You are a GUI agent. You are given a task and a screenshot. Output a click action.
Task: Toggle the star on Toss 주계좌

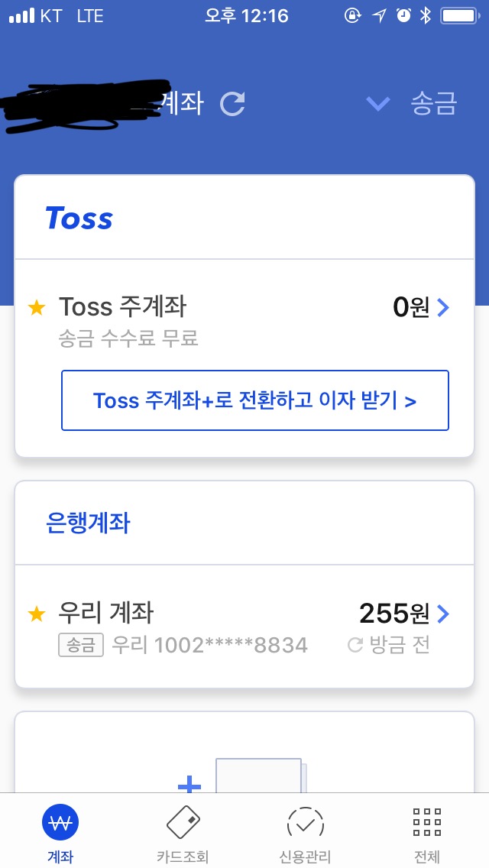tap(36, 308)
